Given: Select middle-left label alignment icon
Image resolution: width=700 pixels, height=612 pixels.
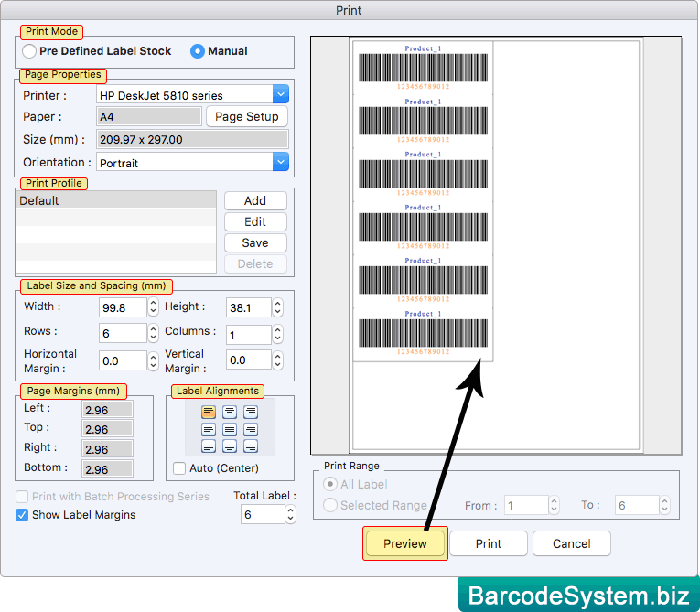Looking at the screenshot, I should 208,430.
